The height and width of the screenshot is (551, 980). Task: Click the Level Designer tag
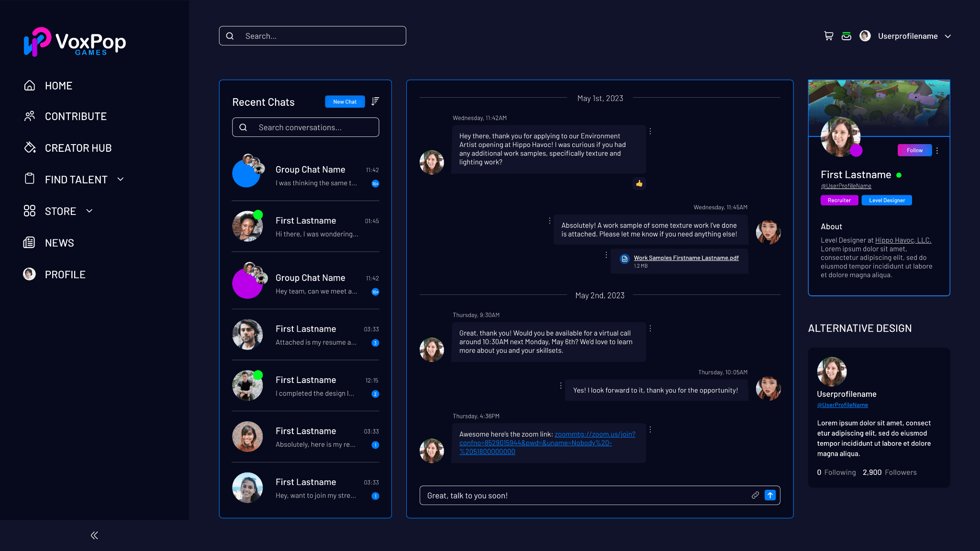pyautogui.click(x=887, y=200)
